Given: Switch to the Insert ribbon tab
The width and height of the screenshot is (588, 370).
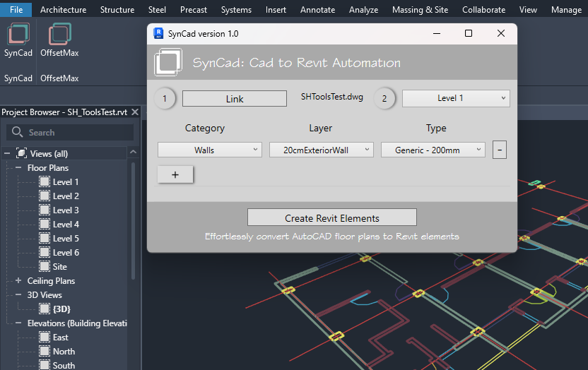Looking at the screenshot, I should (x=276, y=10).
